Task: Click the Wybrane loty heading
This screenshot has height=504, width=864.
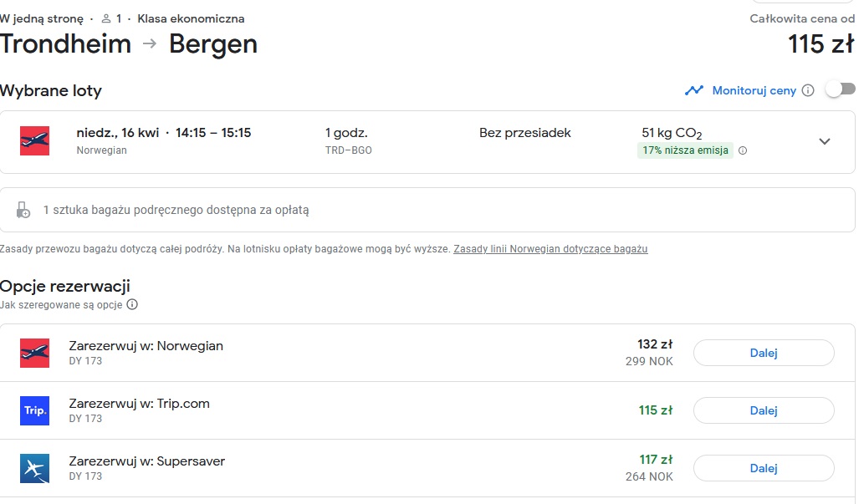Action: pos(51,91)
